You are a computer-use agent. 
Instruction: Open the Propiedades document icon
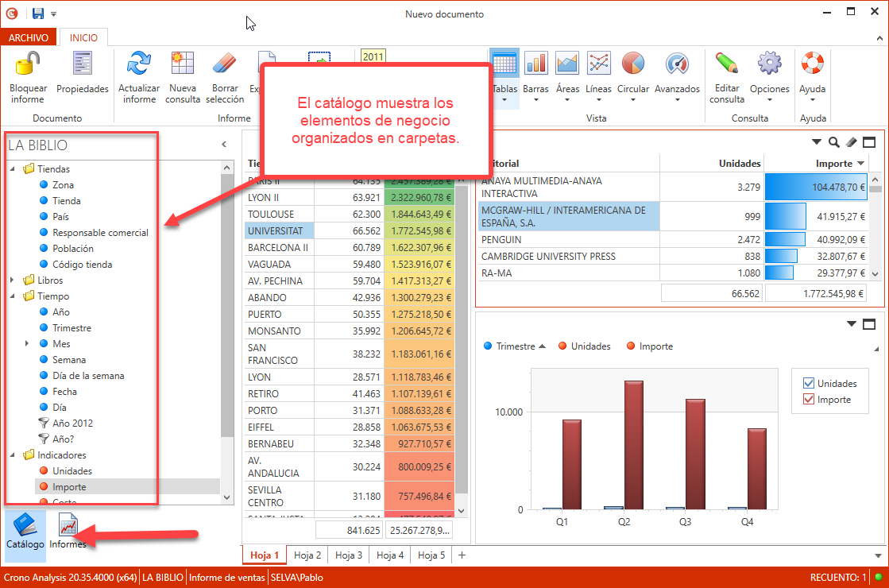(82, 64)
